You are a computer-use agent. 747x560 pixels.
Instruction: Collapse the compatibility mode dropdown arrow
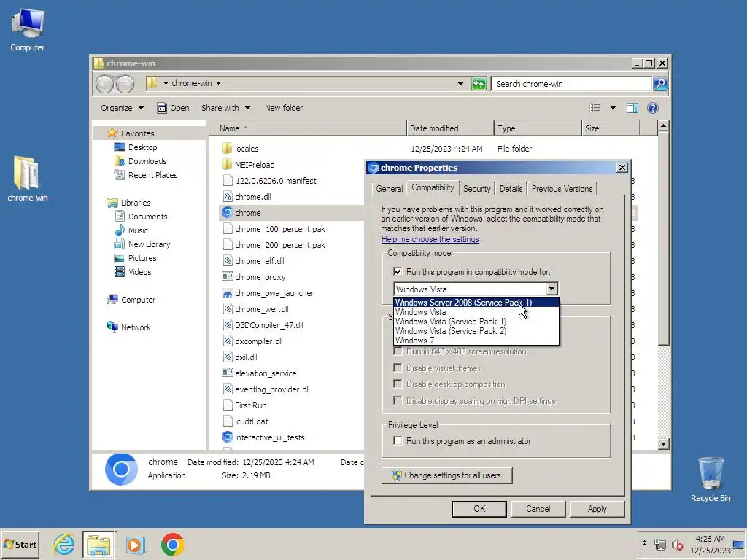tap(551, 289)
